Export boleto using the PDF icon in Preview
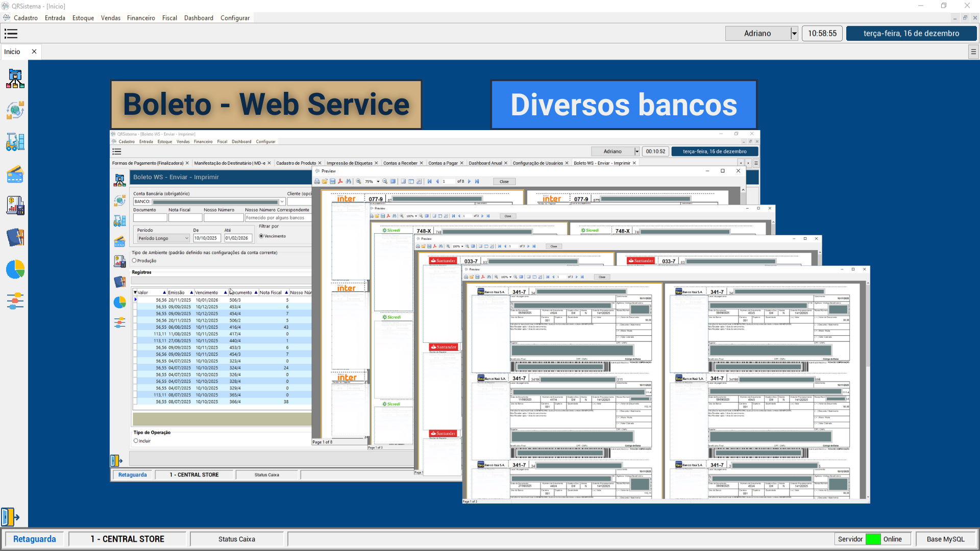Viewport: 980px width, 551px height. click(339, 181)
